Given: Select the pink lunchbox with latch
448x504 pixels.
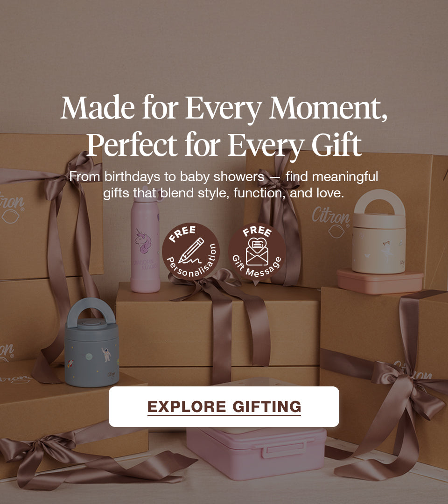Looking at the screenshot, I should pos(257,453).
